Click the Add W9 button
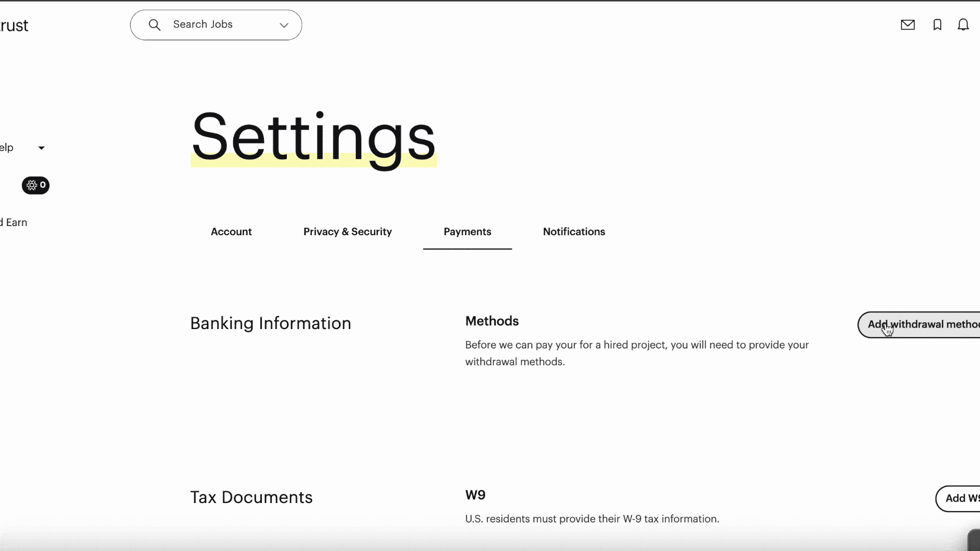The image size is (980, 551). pos(963,498)
